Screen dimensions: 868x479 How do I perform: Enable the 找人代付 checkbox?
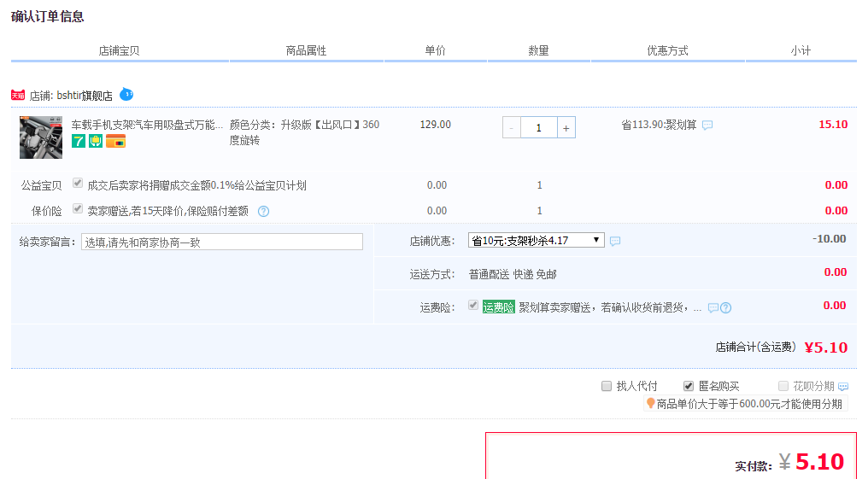tap(607, 386)
